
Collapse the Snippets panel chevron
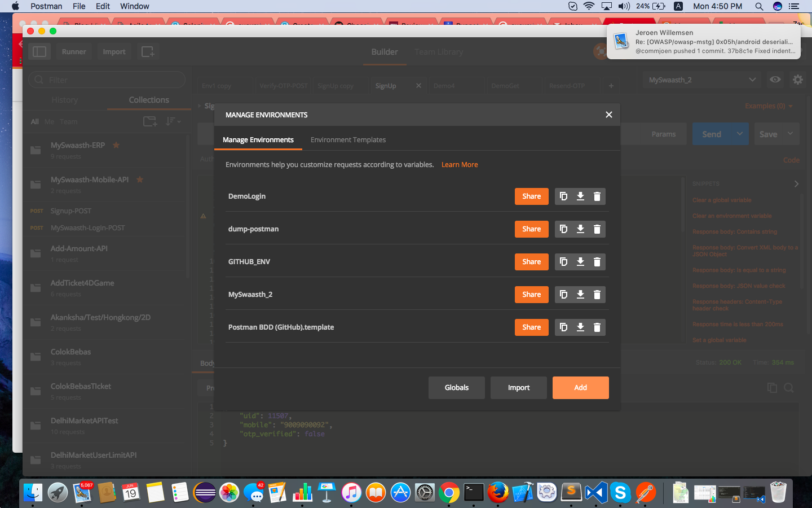(x=796, y=184)
